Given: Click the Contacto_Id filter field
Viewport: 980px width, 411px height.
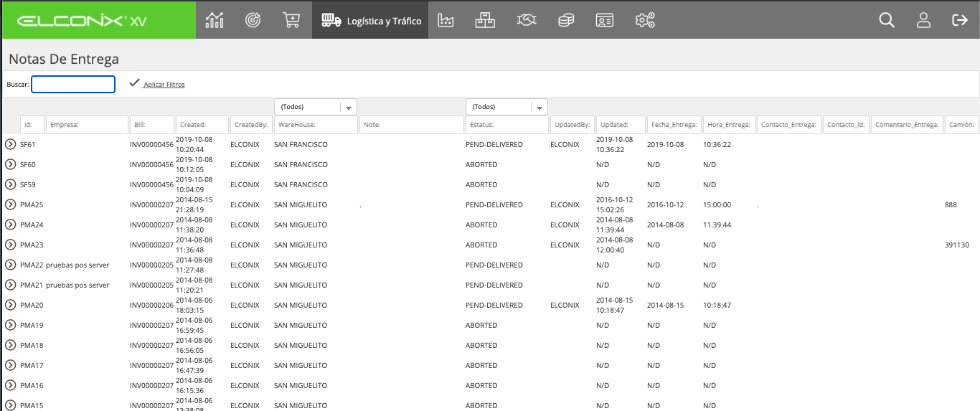Looking at the screenshot, I should 846,125.
